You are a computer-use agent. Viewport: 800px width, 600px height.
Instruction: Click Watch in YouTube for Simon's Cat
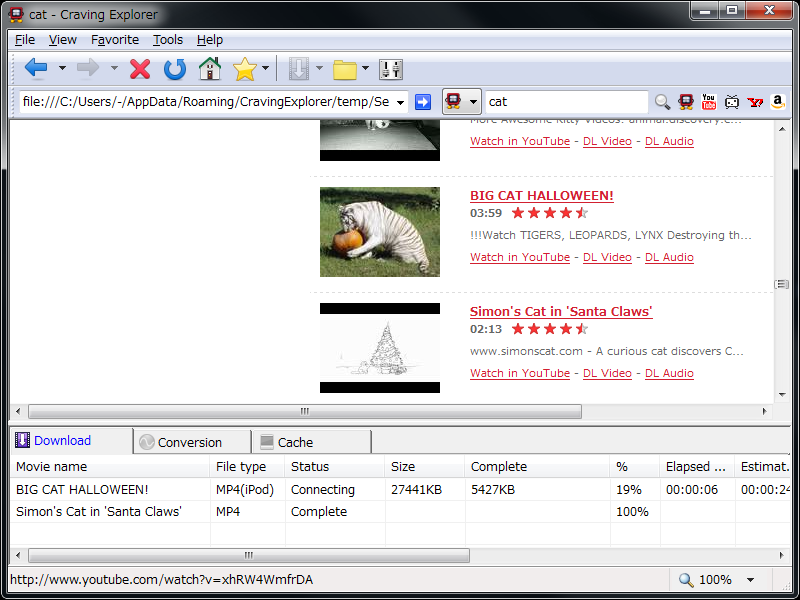tap(520, 373)
